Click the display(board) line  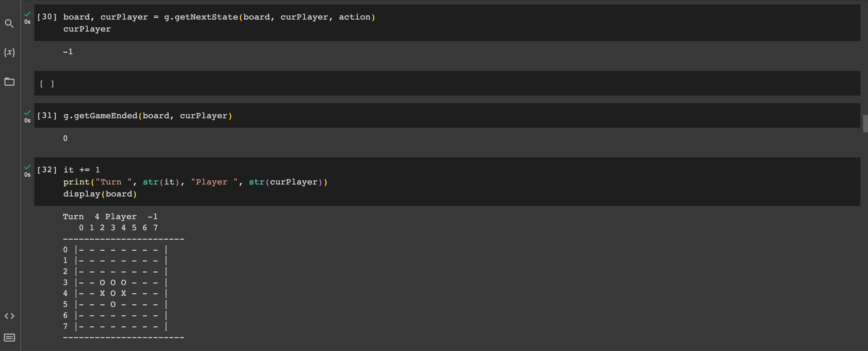[100, 194]
